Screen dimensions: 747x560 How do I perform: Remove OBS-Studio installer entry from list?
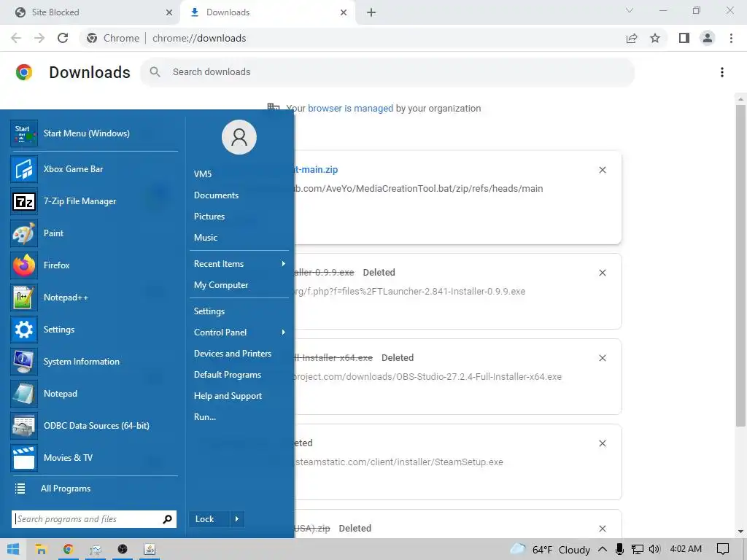tap(602, 358)
